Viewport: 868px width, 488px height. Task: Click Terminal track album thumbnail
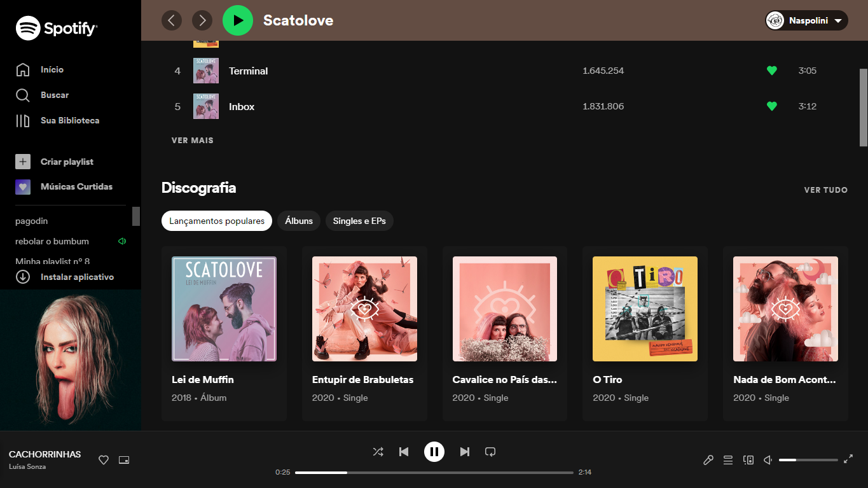206,71
